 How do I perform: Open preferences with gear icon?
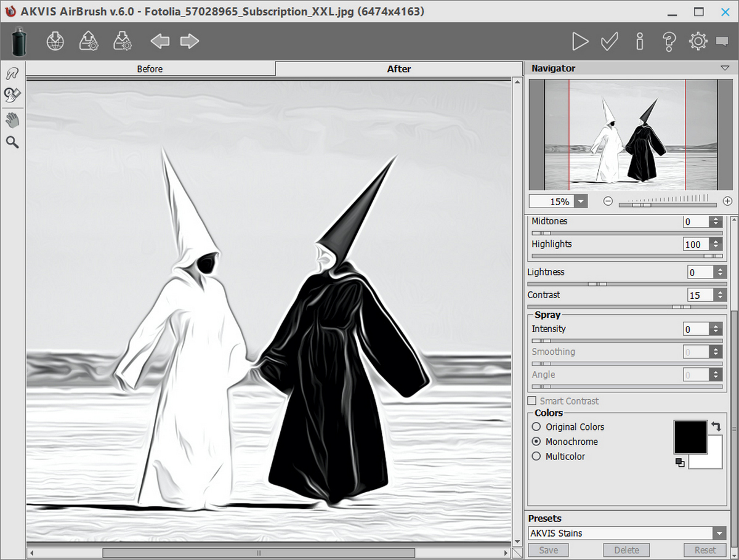pos(698,42)
